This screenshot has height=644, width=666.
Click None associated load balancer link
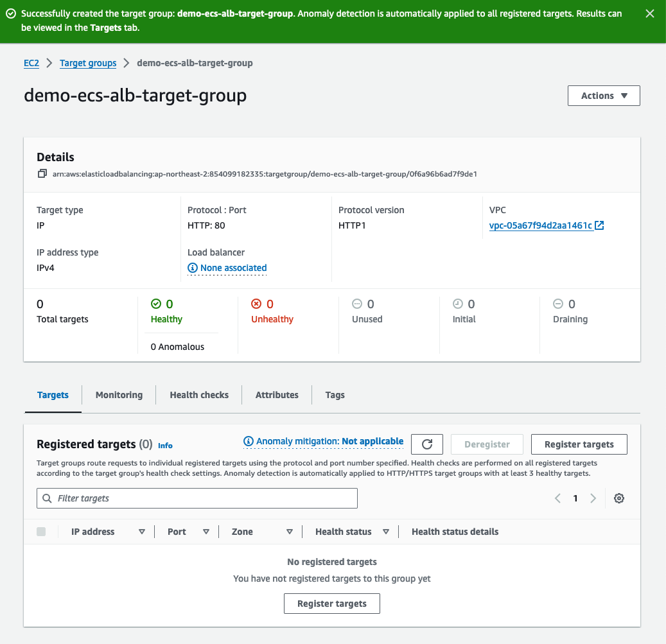[234, 268]
